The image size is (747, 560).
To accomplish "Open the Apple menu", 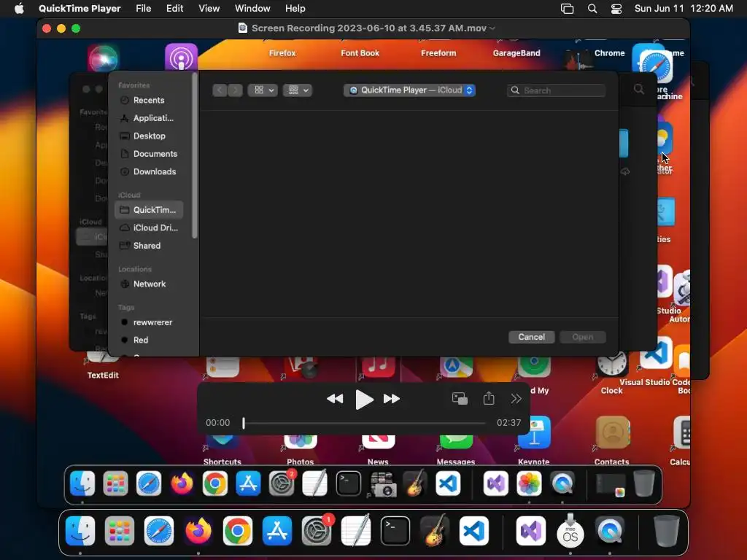I will coord(19,9).
